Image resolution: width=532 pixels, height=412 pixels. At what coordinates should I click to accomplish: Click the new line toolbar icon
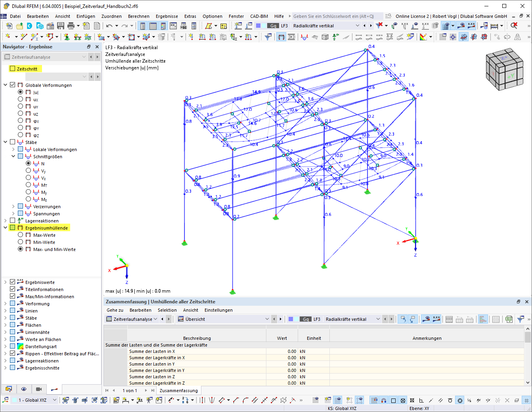pyautogui.click(x=24, y=37)
